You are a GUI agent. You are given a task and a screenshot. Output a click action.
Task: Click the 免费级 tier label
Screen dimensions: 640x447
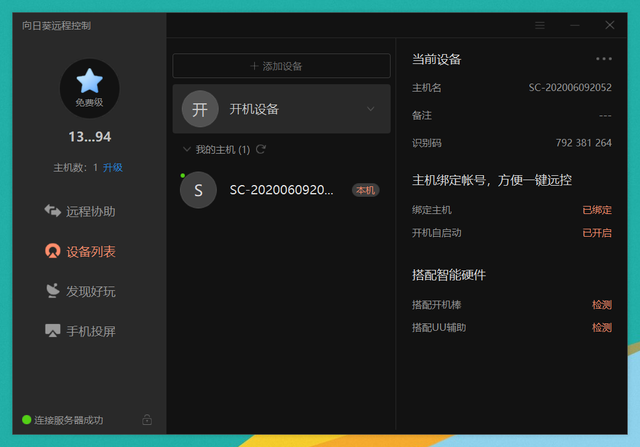[x=89, y=102]
